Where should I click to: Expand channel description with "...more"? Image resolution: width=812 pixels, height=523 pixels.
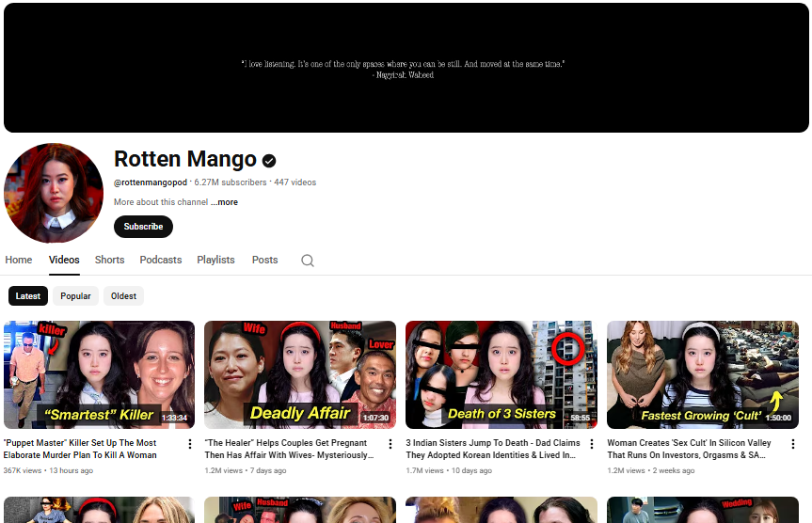point(224,202)
